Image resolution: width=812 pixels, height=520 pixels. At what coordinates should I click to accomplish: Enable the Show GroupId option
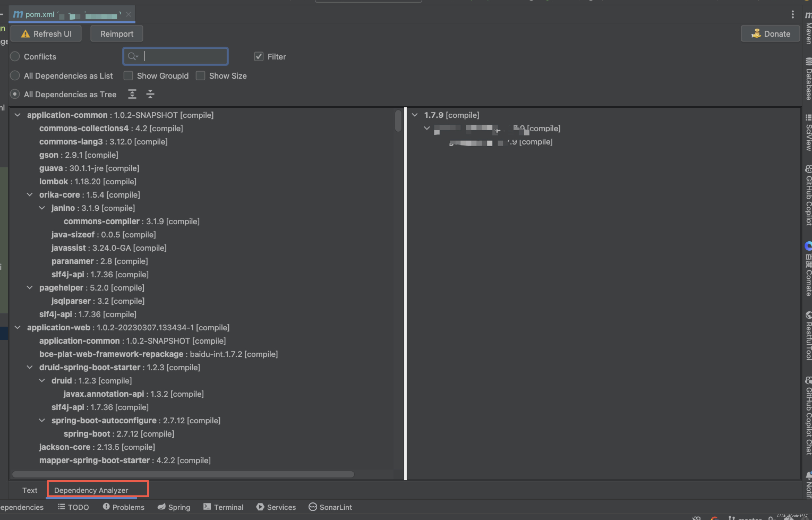point(128,76)
